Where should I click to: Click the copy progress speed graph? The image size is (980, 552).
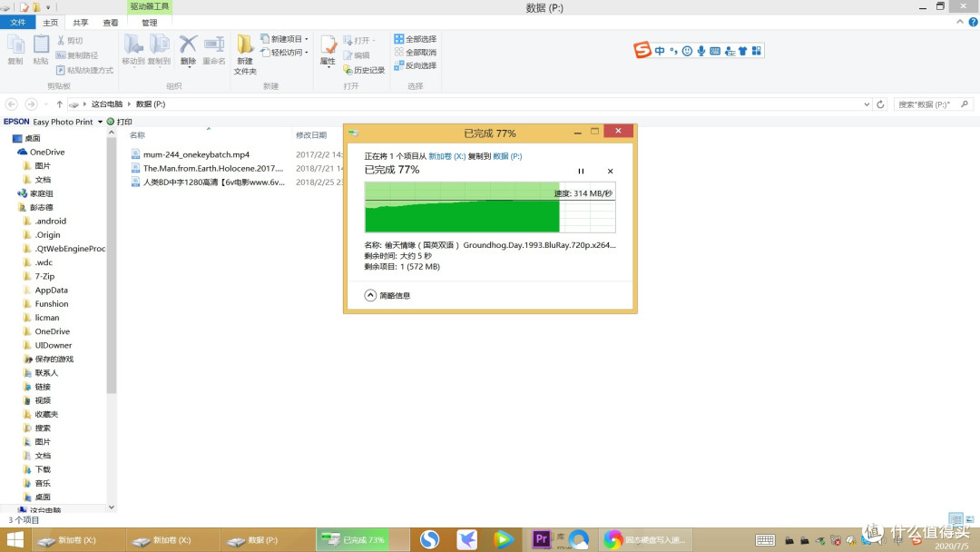coord(490,208)
